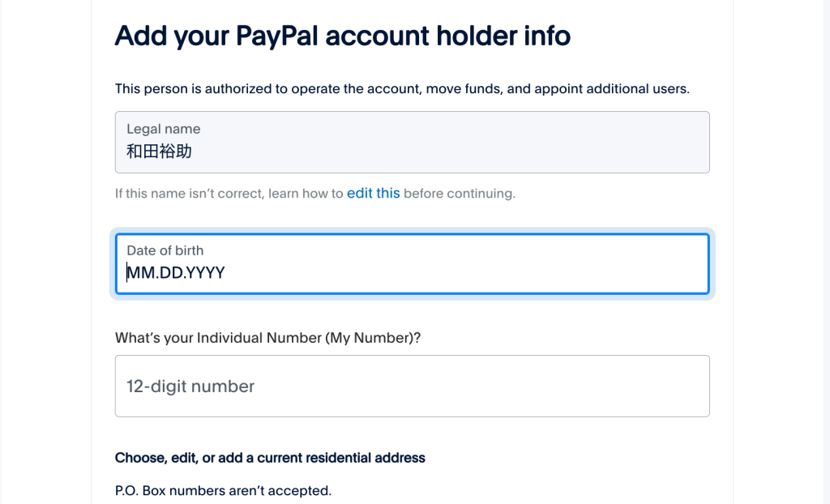
Task: Click the "Choose, edit, or add" address heading
Action: [270, 458]
